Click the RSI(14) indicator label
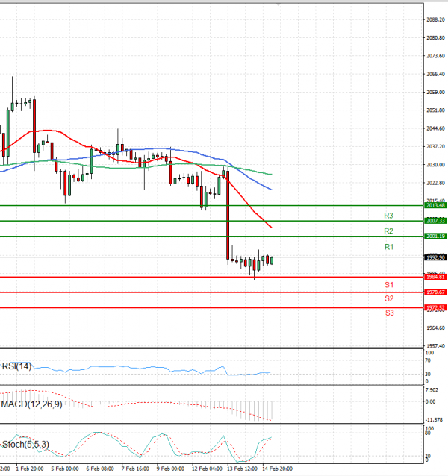The image size is (448, 476). click(x=16, y=366)
